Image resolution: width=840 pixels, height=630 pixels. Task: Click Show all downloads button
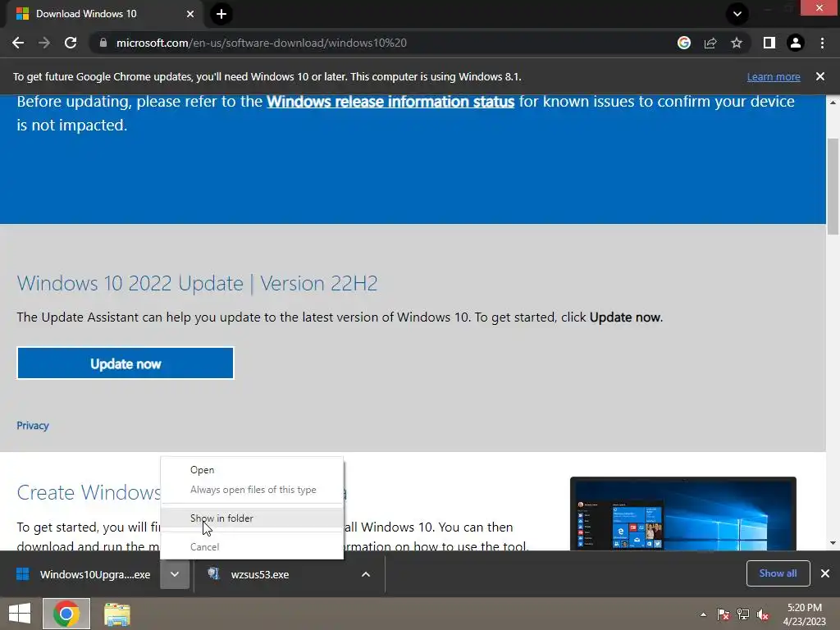778,573
